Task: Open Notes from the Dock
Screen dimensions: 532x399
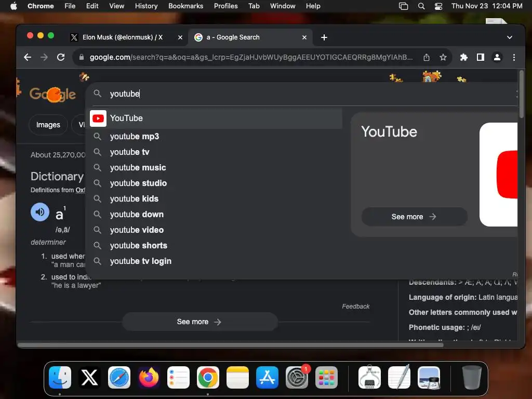Action: [x=237, y=377]
